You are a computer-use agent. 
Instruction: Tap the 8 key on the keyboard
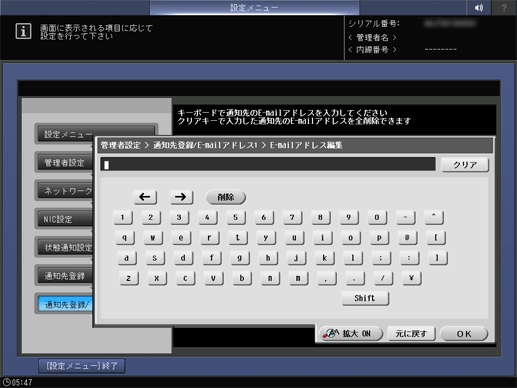(x=320, y=217)
